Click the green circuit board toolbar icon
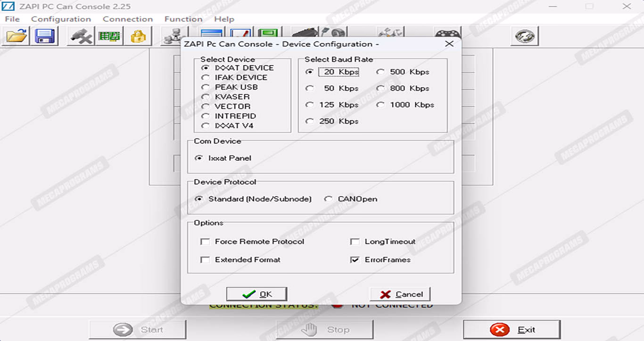The width and height of the screenshot is (644, 341). pyautogui.click(x=109, y=36)
